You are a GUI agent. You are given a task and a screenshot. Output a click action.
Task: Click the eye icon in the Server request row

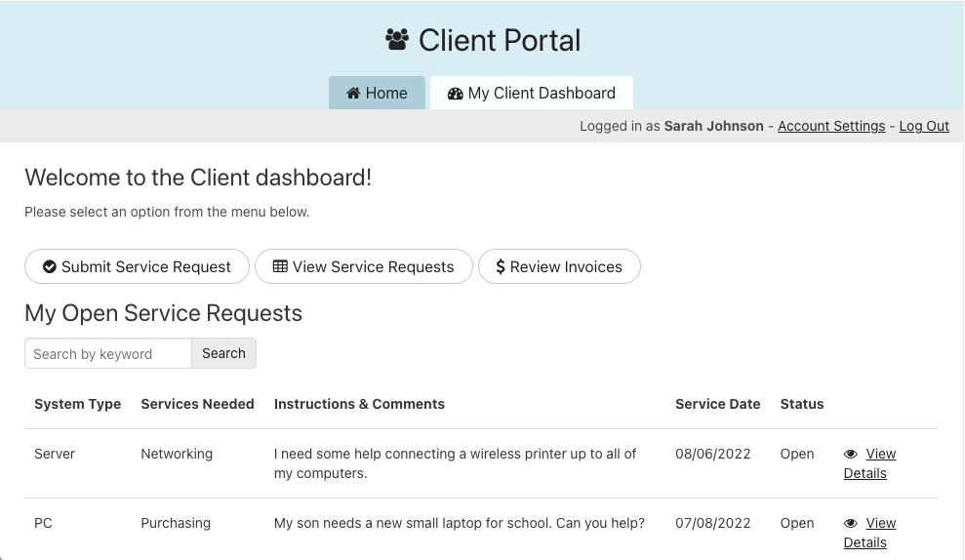pos(851,455)
